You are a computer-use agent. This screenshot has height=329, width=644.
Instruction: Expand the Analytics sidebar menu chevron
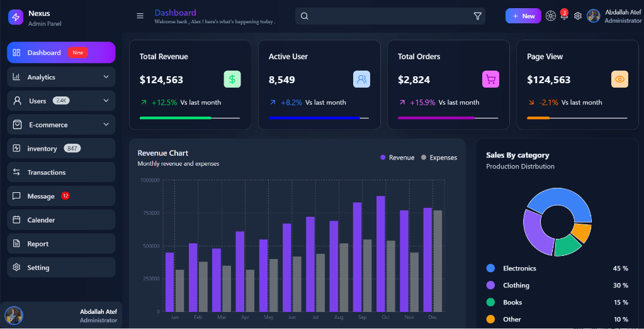[106, 77]
